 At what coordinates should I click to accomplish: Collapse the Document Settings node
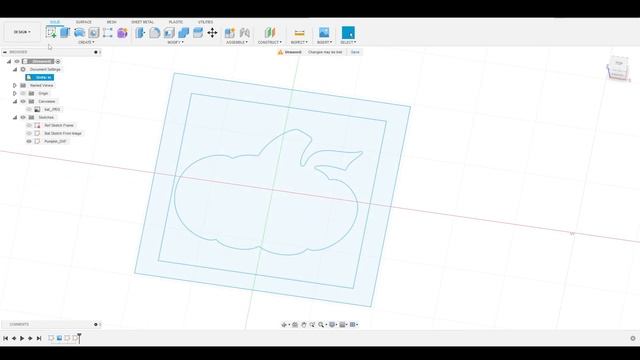click(x=15, y=69)
